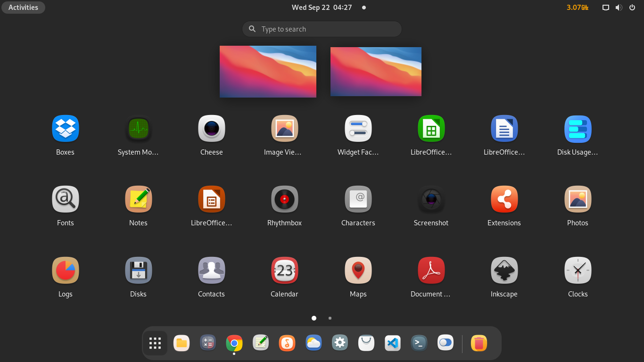Launch the Logs app
Image resolution: width=644 pixels, height=362 pixels.
(65, 271)
